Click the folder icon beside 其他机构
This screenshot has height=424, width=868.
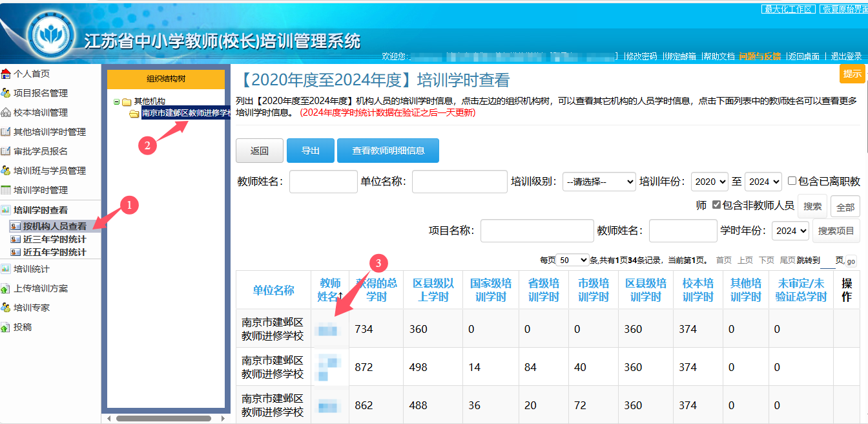pyautogui.click(x=127, y=101)
